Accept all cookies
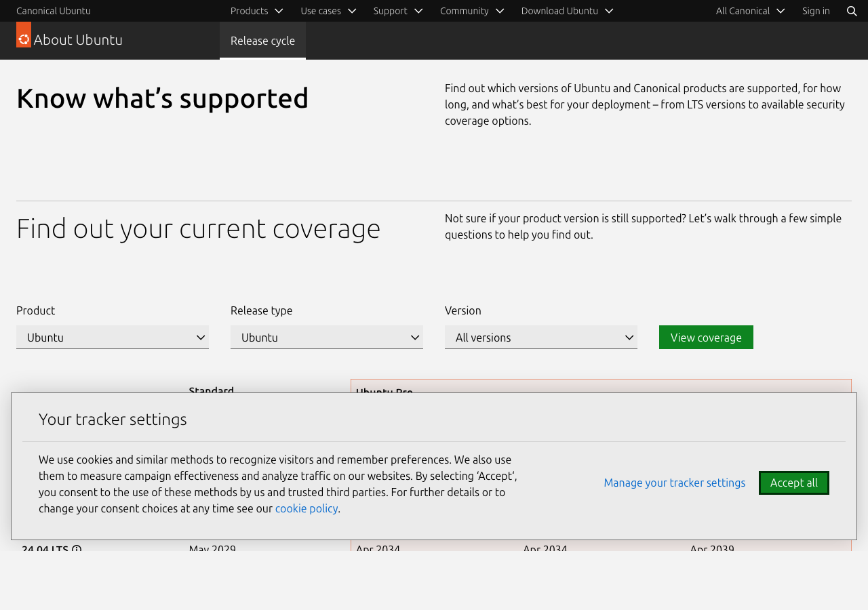 click(x=793, y=482)
